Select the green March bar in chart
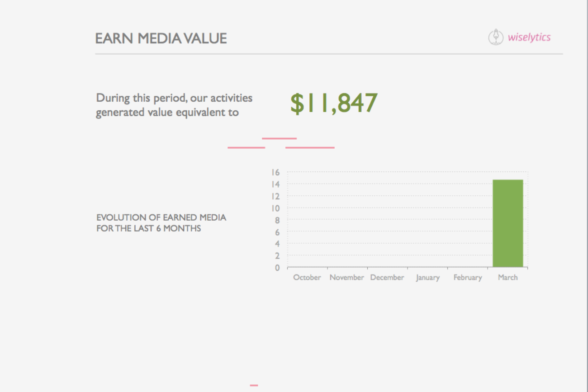The height and width of the screenshot is (392, 588). pos(507,223)
